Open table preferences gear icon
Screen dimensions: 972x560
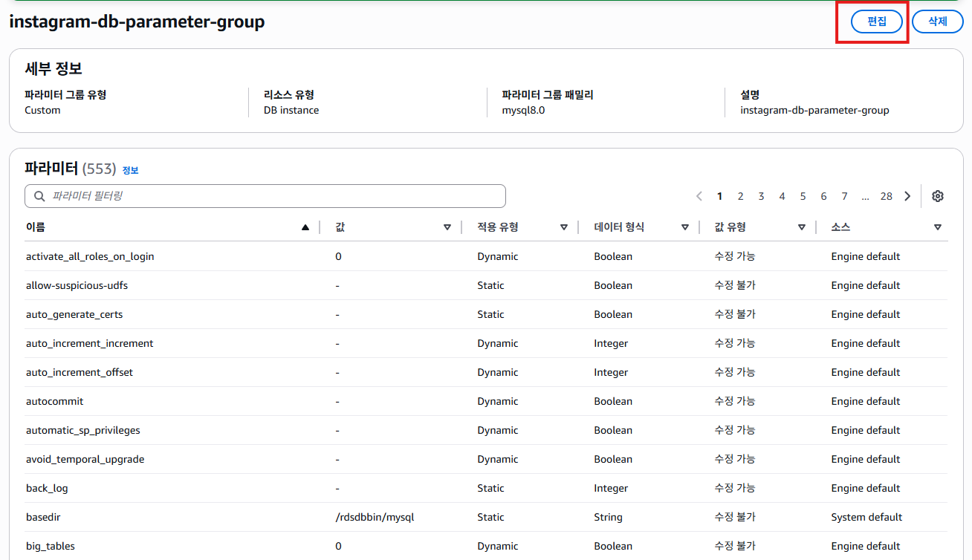[x=938, y=196]
